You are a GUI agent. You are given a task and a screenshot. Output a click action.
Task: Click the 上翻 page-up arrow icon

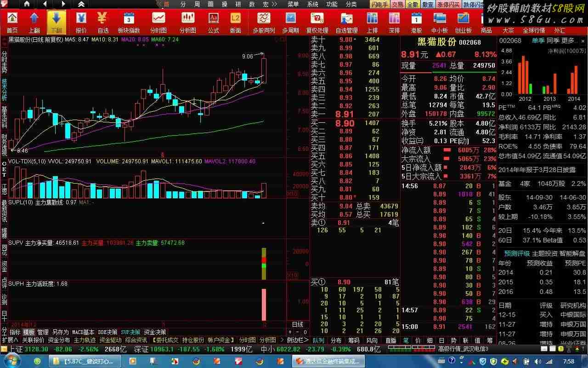(34, 22)
